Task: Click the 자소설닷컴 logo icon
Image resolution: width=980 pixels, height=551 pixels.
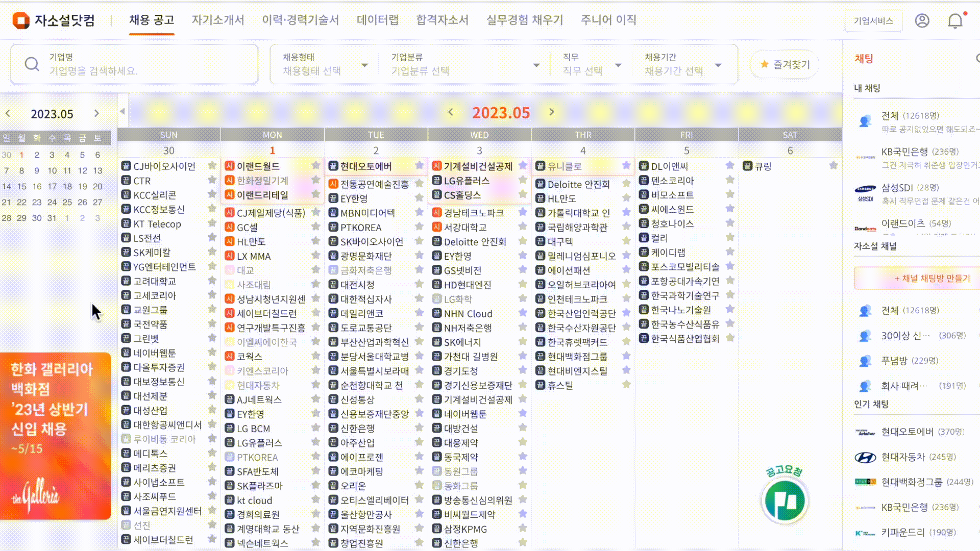Action: 21,20
